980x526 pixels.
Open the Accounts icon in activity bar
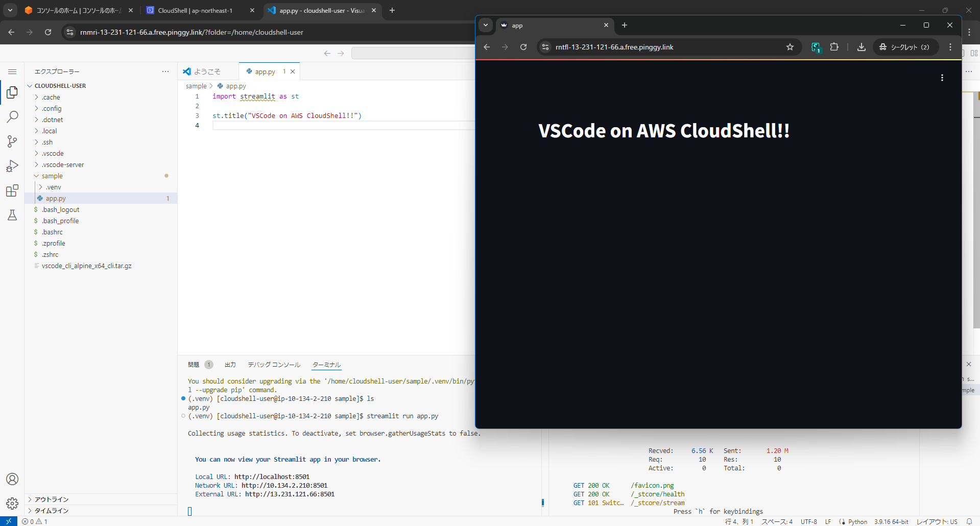12,479
